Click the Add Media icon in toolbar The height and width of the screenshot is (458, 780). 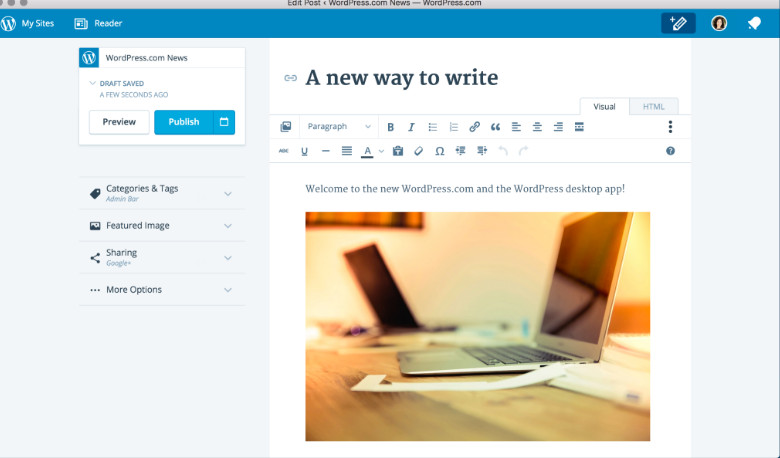pos(286,127)
